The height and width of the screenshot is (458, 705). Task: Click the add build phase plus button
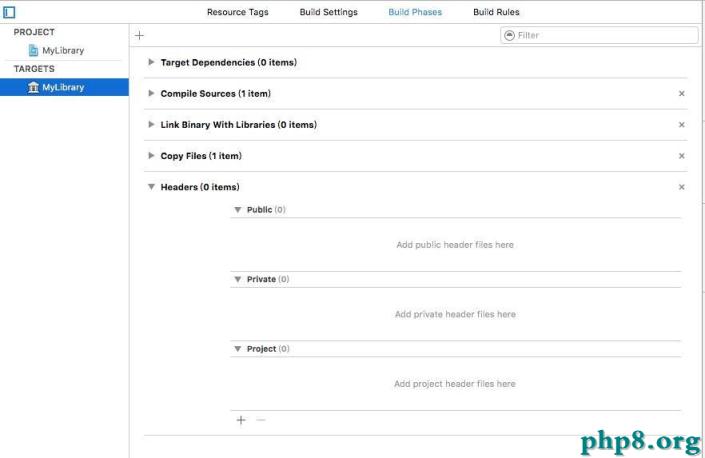click(x=139, y=36)
